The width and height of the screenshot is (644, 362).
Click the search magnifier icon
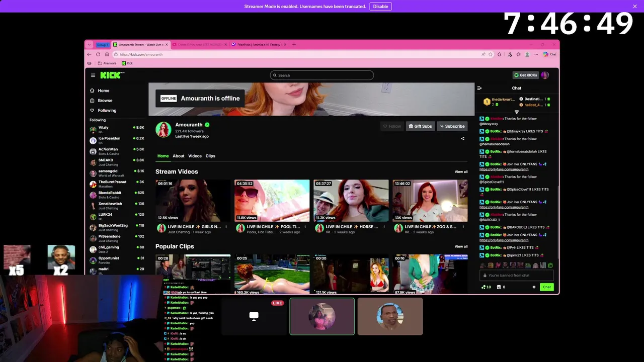(275, 75)
